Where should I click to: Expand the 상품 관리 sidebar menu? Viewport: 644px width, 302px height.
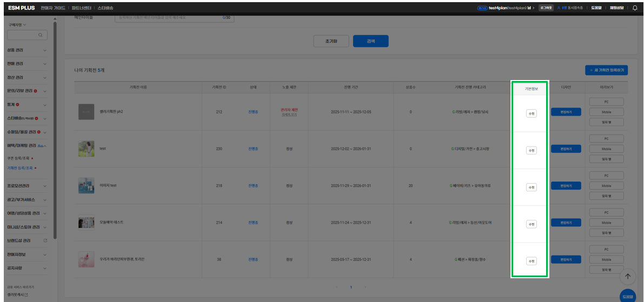tap(27, 50)
